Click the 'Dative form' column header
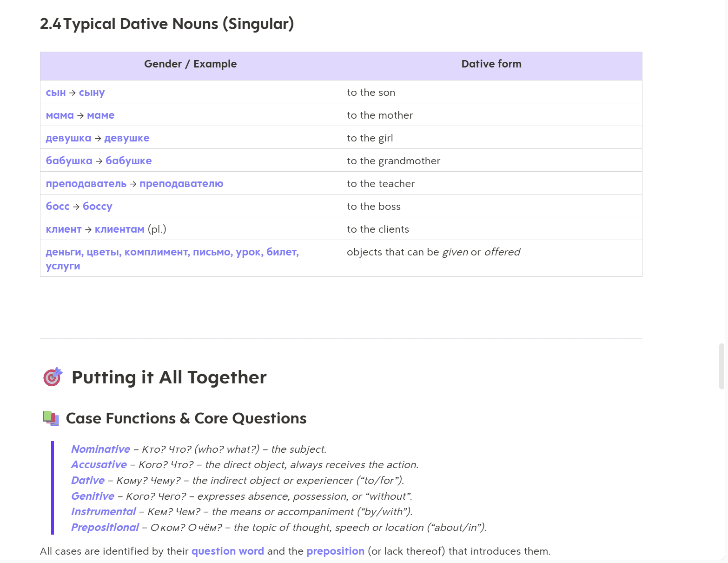 (x=491, y=64)
